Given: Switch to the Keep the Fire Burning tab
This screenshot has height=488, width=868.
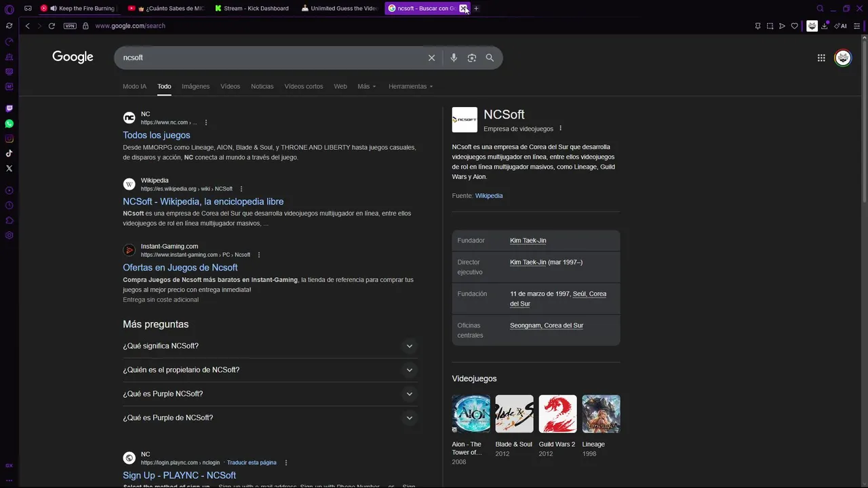Looking at the screenshot, I should coord(77,8).
